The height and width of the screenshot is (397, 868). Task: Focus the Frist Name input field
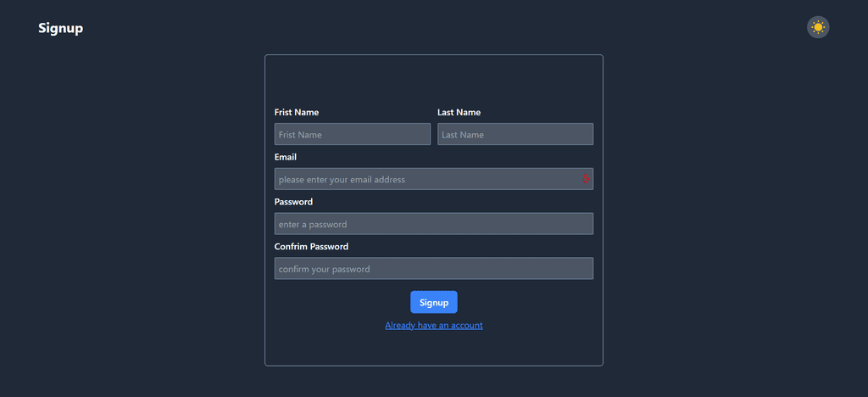(353, 134)
